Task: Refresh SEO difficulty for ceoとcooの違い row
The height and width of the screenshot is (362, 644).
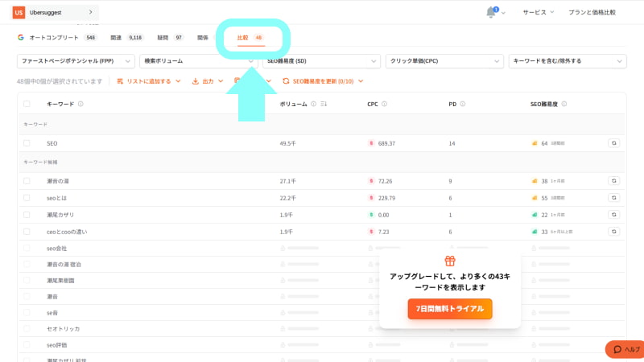Action: 613,232
